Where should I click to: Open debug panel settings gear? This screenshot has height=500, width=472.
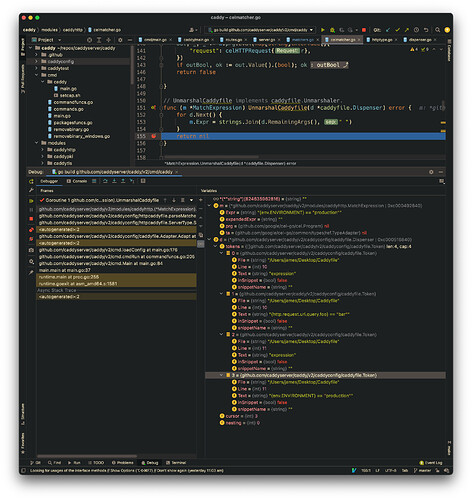(431, 172)
